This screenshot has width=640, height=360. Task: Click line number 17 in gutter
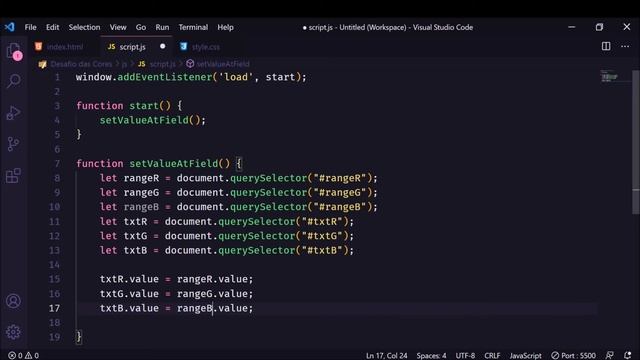[54, 308]
